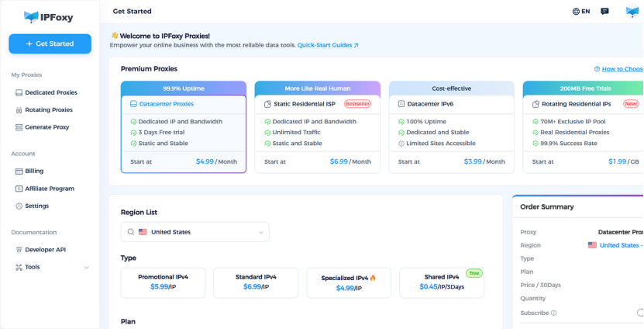Open the chat messages icon in header
This screenshot has height=329, width=644.
coord(604,12)
